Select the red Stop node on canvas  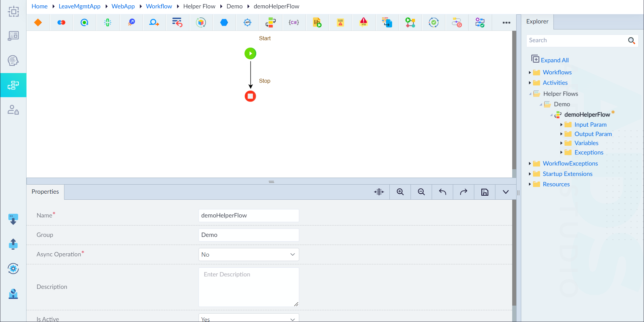pos(250,96)
